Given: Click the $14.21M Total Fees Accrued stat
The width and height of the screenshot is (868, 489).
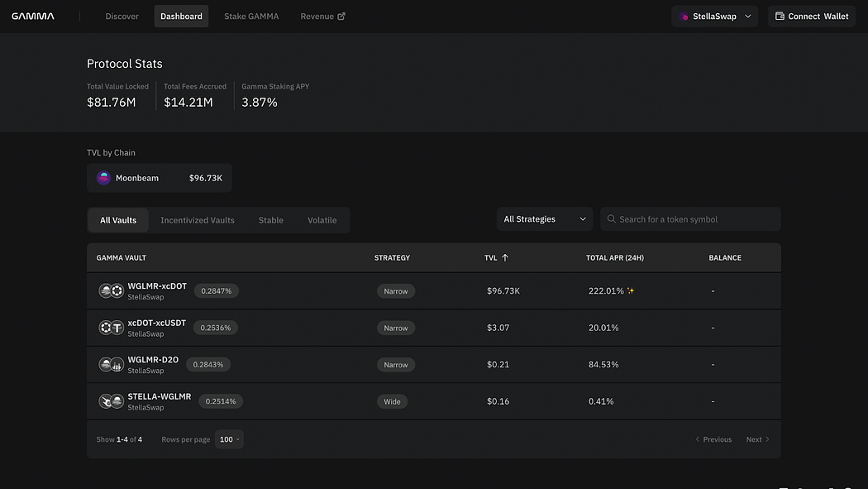Looking at the screenshot, I should tap(188, 102).
